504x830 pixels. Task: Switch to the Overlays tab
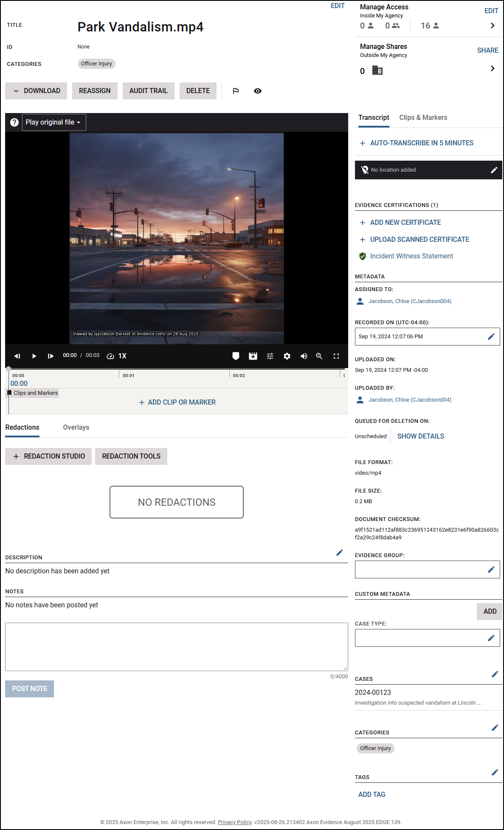click(76, 428)
